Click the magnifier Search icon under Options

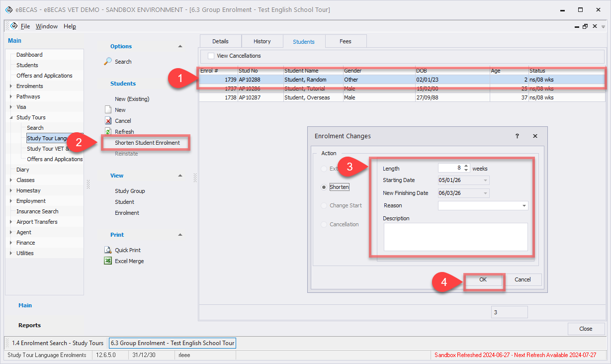click(x=108, y=62)
